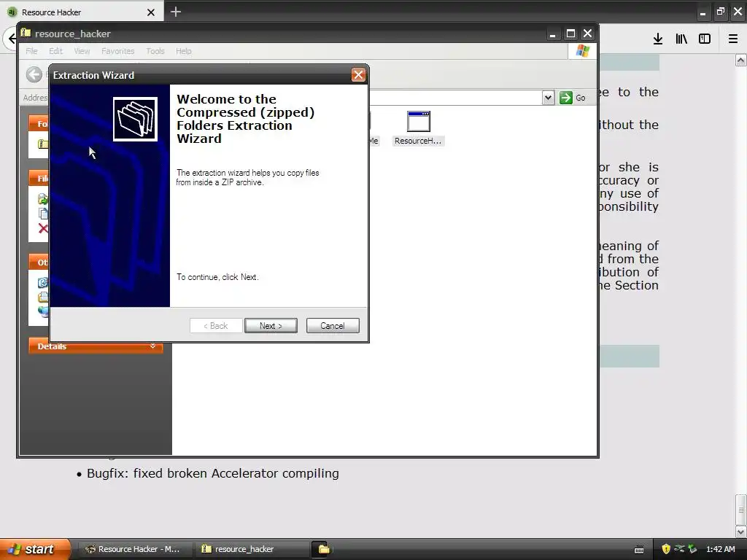Click the on-screen keyboard tray icon
The height and width of the screenshot is (560, 747).
pos(639,550)
